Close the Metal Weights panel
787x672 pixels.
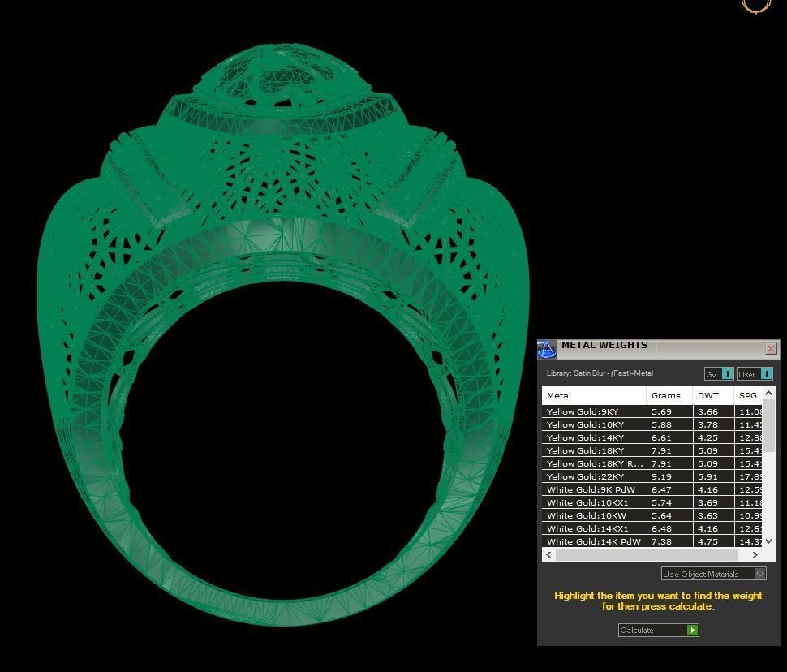(x=771, y=348)
